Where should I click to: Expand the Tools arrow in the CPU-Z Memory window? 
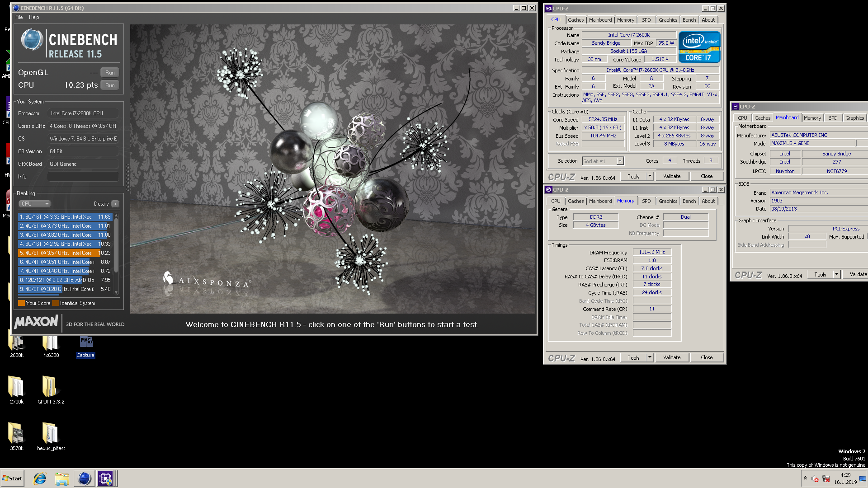650,357
